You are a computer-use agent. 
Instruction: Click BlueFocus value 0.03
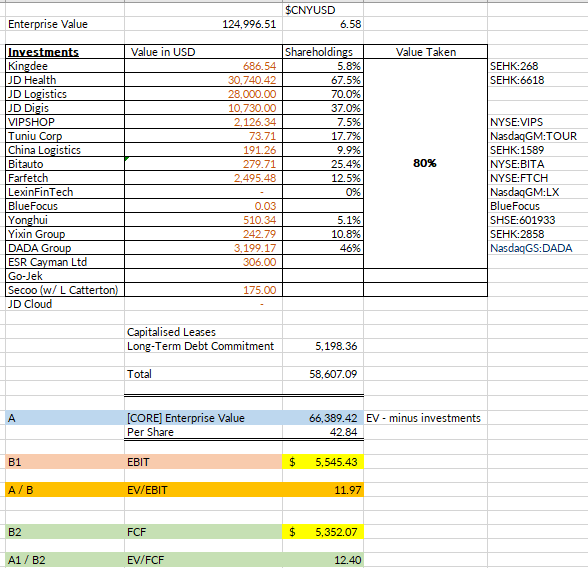[x=203, y=206]
